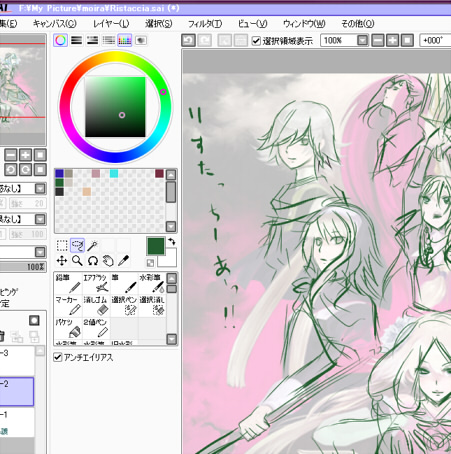Reset zoom with toolbar square button
The height and width of the screenshot is (454, 451).
coord(407,41)
